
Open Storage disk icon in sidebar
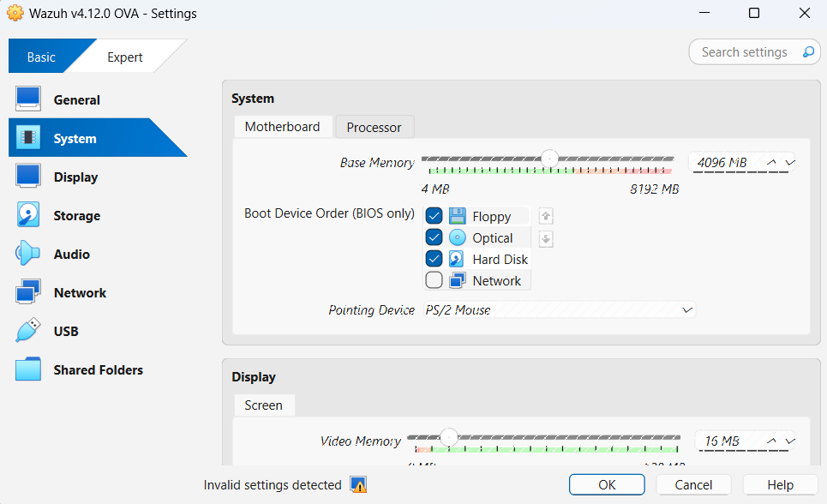pyautogui.click(x=28, y=215)
